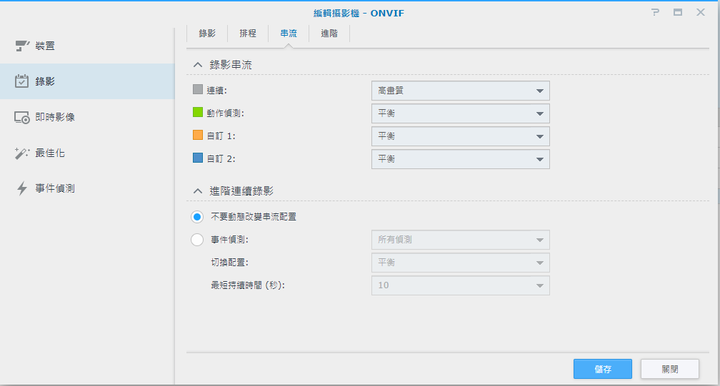
Task: Select the 事件偵測 radio button
Action: tap(197, 240)
